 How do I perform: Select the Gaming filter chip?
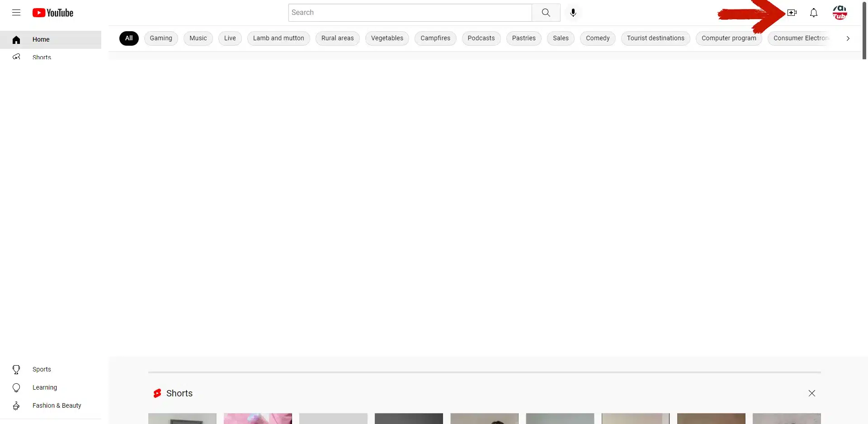[161, 38]
